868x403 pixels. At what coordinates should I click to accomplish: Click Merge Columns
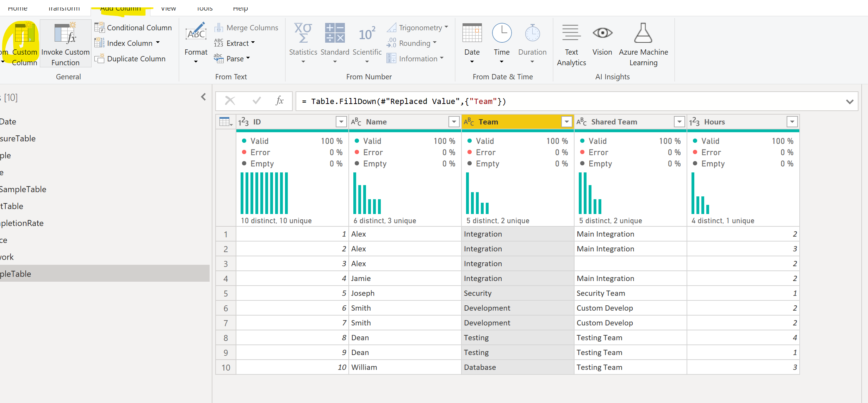point(246,28)
